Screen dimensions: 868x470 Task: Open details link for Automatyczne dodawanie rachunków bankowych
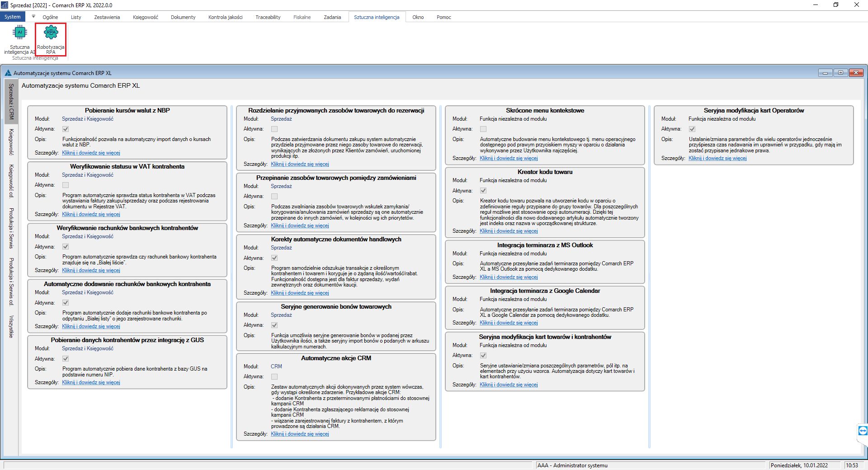coord(91,326)
